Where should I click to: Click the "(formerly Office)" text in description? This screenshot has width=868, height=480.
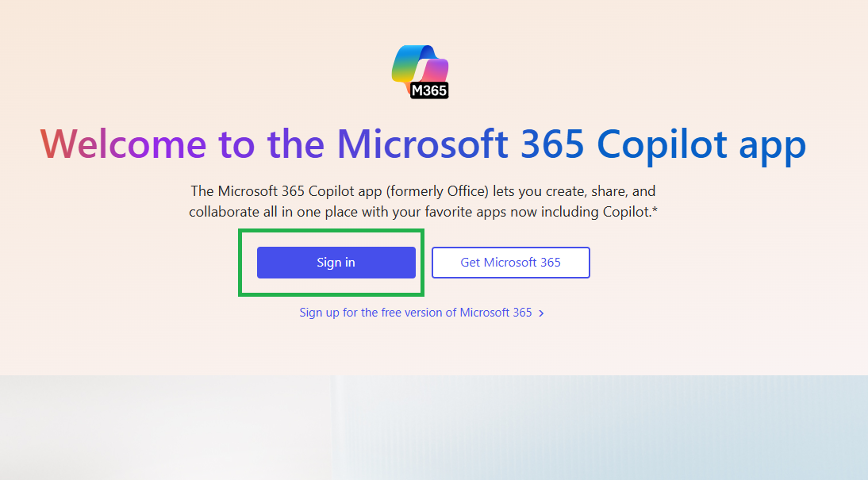[437, 191]
